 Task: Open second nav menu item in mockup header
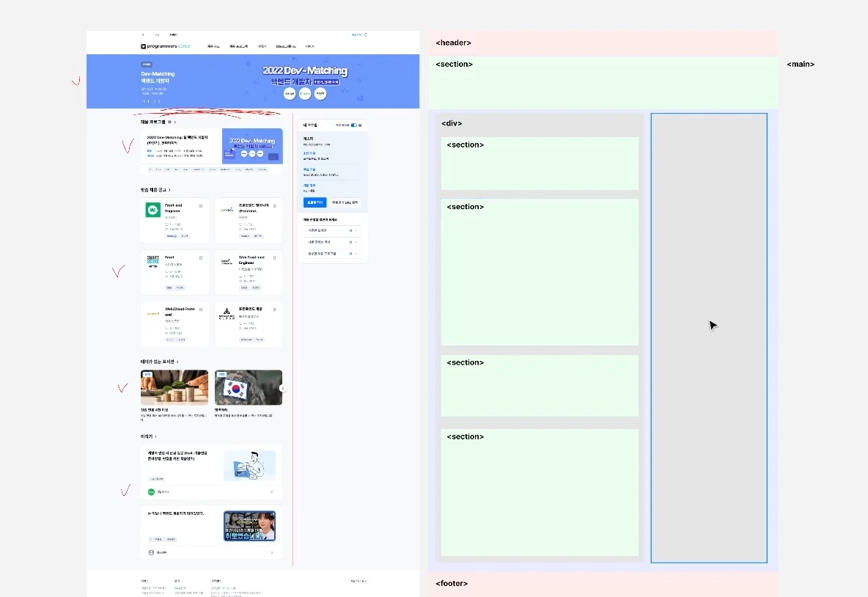click(x=238, y=46)
